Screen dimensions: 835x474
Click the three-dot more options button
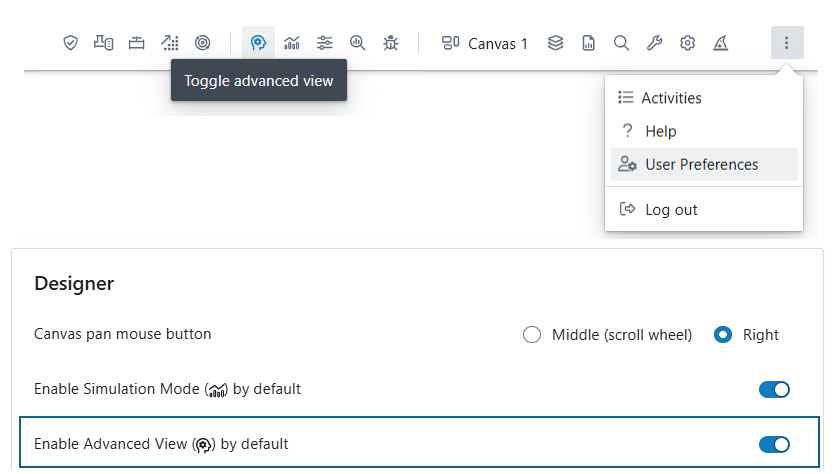pyautogui.click(x=787, y=43)
